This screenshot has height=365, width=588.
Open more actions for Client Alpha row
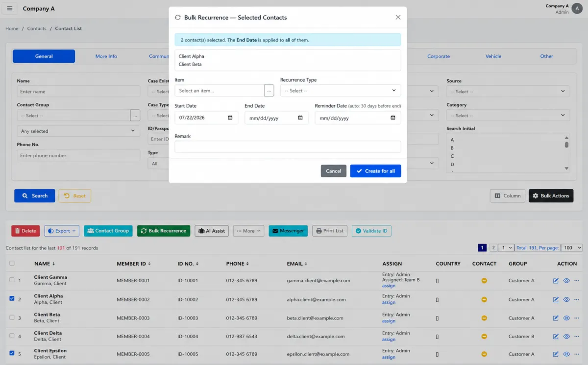tap(576, 299)
